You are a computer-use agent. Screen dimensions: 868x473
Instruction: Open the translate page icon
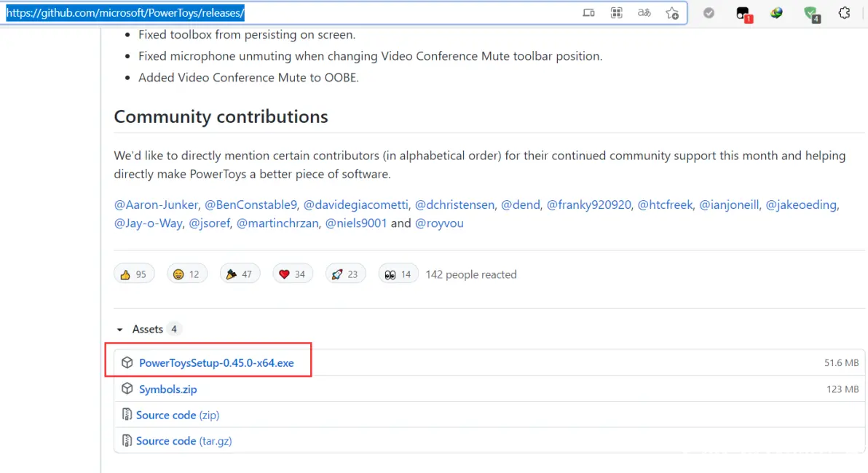(x=644, y=12)
